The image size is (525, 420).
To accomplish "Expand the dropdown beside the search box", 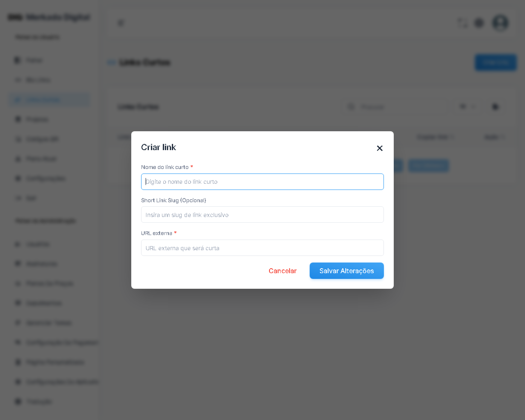I will coord(468,107).
